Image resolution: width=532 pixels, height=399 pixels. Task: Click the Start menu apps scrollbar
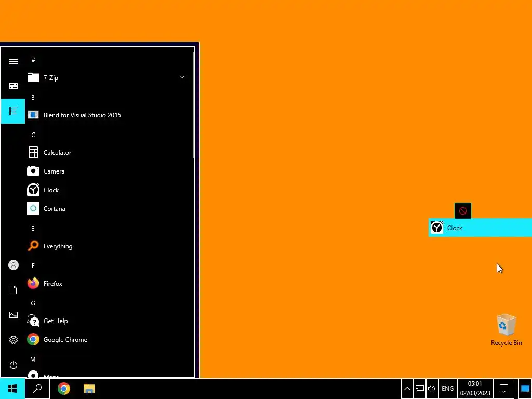(194, 105)
